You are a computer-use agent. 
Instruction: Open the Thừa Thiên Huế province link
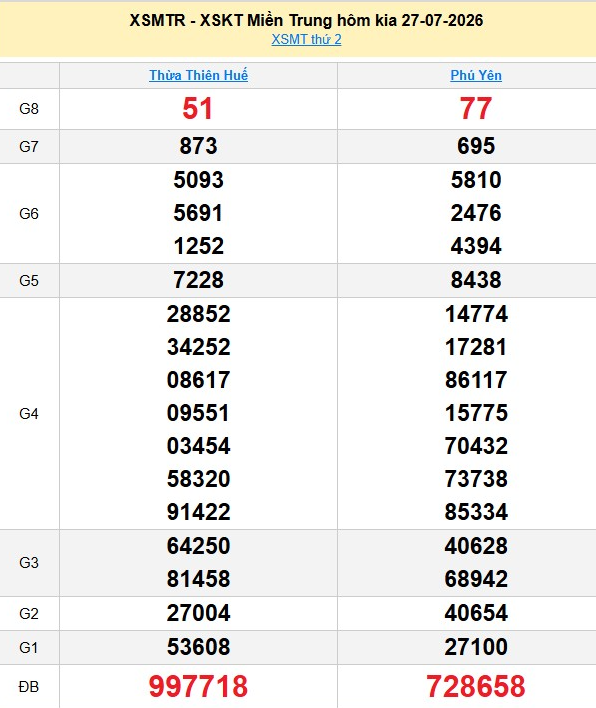point(198,75)
